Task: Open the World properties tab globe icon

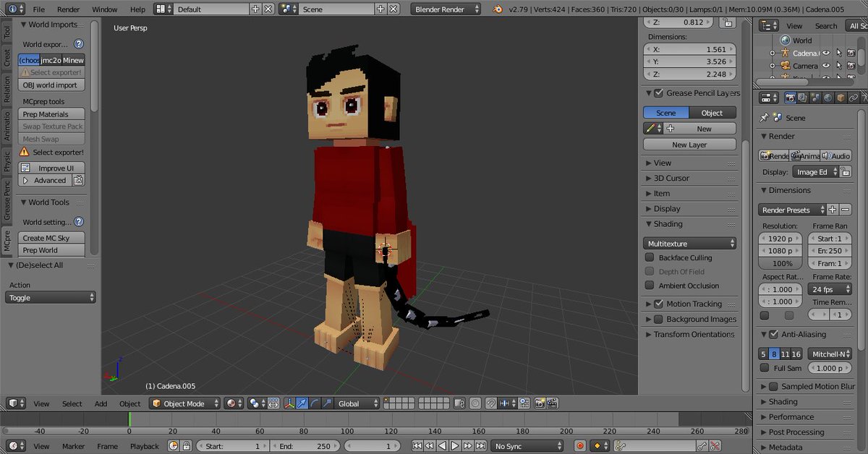Action: click(x=828, y=98)
